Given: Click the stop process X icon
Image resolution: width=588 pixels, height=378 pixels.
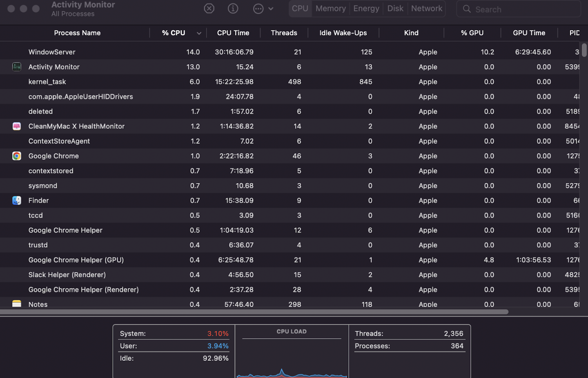Looking at the screenshot, I should click(x=209, y=9).
